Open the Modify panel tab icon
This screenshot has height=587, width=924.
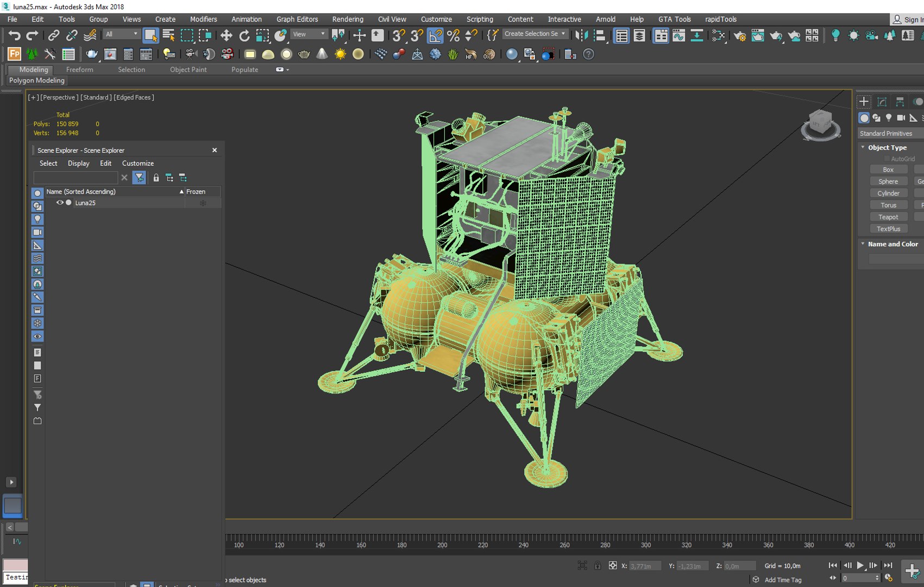(882, 102)
